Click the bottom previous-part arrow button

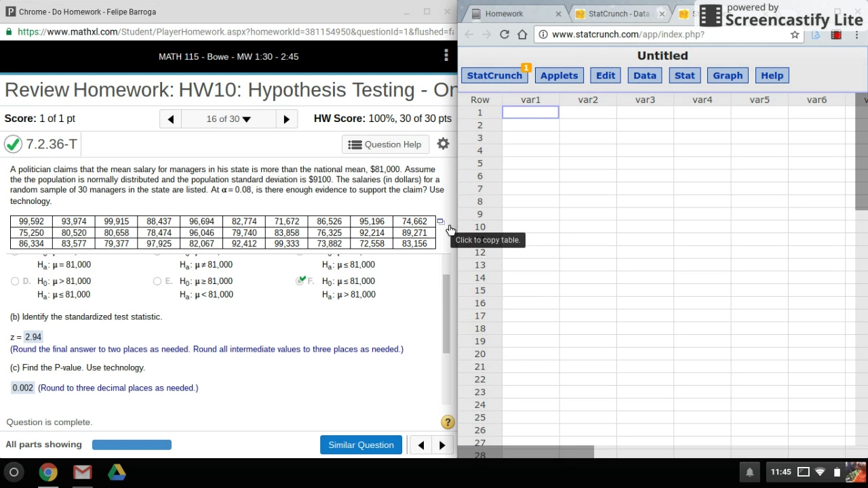421,445
